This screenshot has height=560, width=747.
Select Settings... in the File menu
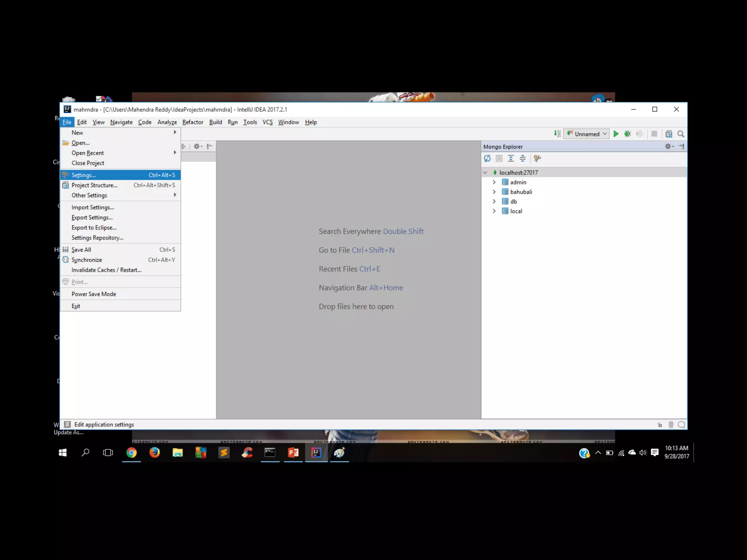pos(84,175)
